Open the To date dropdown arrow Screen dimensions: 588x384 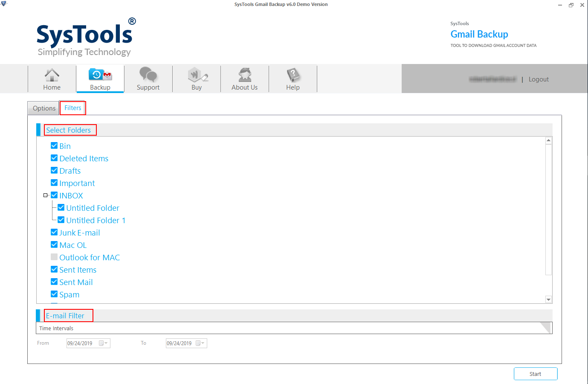203,343
